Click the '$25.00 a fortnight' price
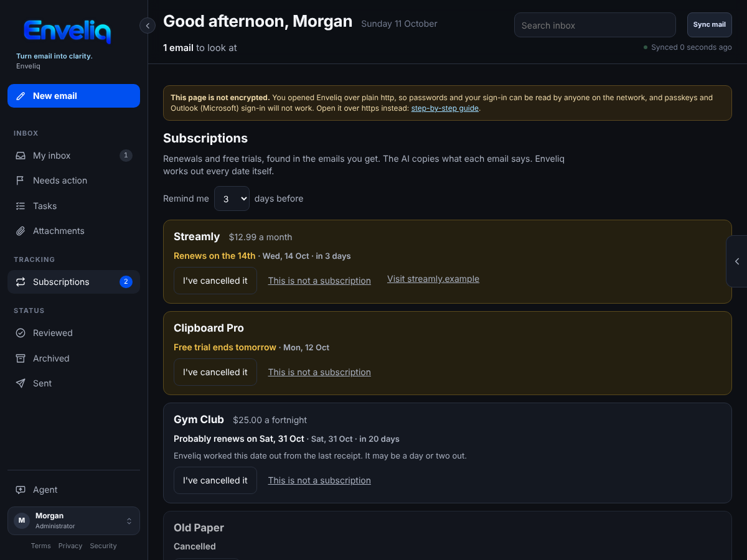 click(270, 420)
